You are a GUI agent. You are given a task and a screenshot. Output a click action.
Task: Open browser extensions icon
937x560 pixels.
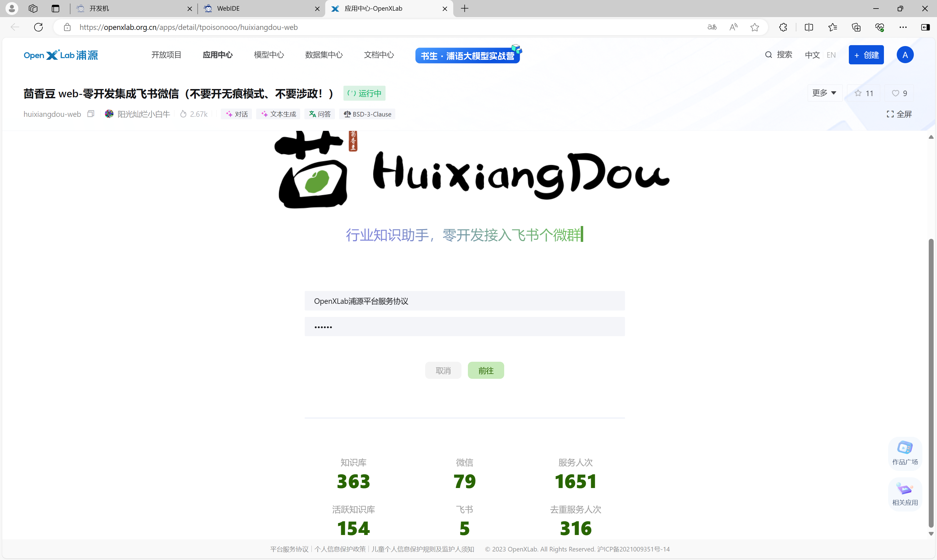(x=783, y=27)
